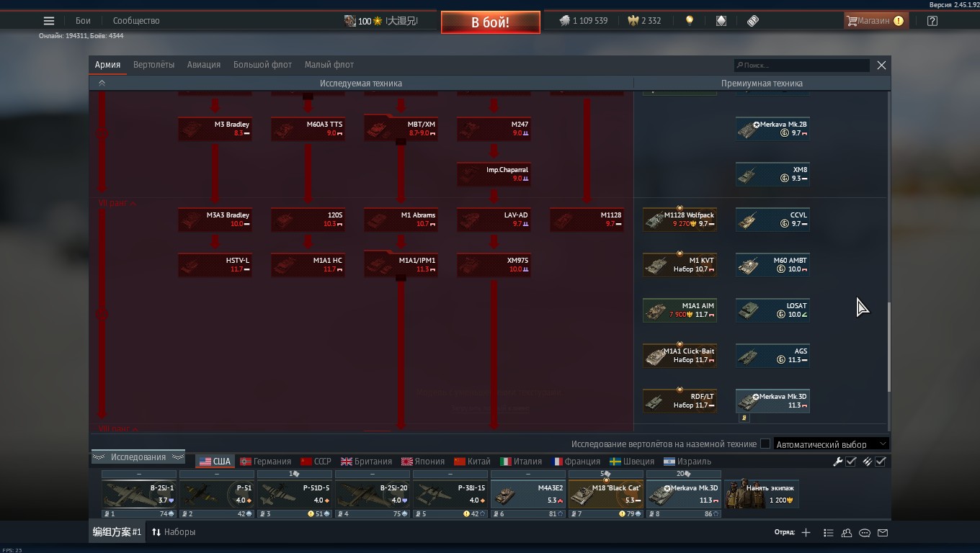The image size is (980, 553).
Task: Select the M4A3E2 crew slot
Action: (528, 494)
